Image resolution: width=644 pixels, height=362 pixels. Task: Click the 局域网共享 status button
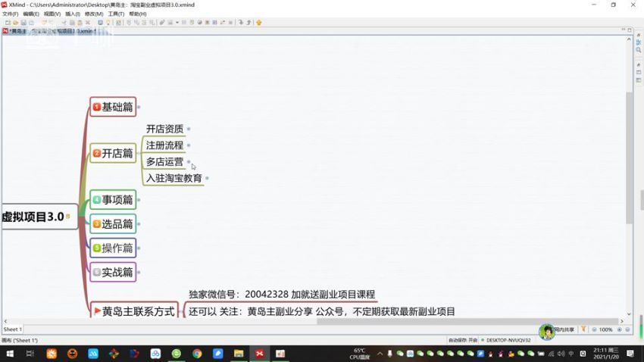coord(564,329)
